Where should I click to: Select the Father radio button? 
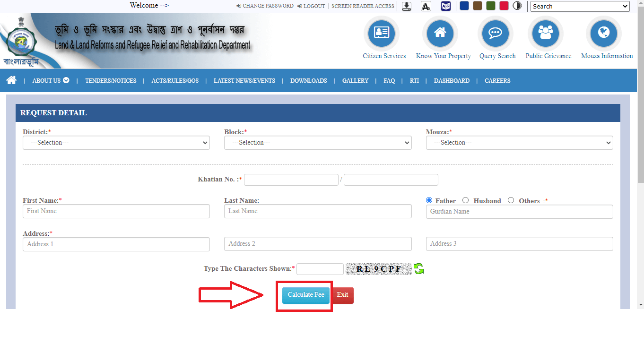tap(429, 200)
